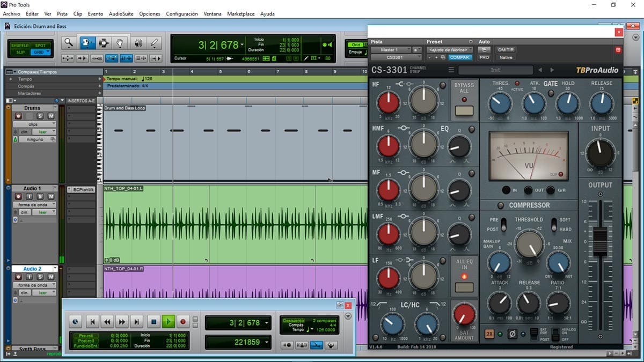This screenshot has width=644, height=362.
Task: Toggle the compressor PRE/POST switch
Action: pyautogui.click(x=504, y=225)
